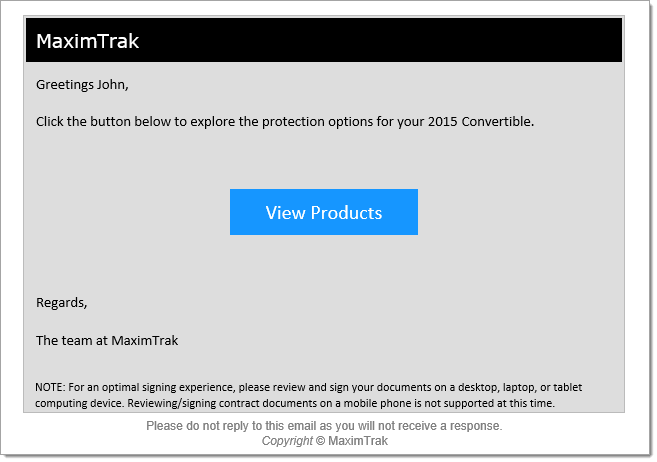The width and height of the screenshot is (657, 462).
Task: Click the word 'Products' on the blue button
Action: (346, 213)
